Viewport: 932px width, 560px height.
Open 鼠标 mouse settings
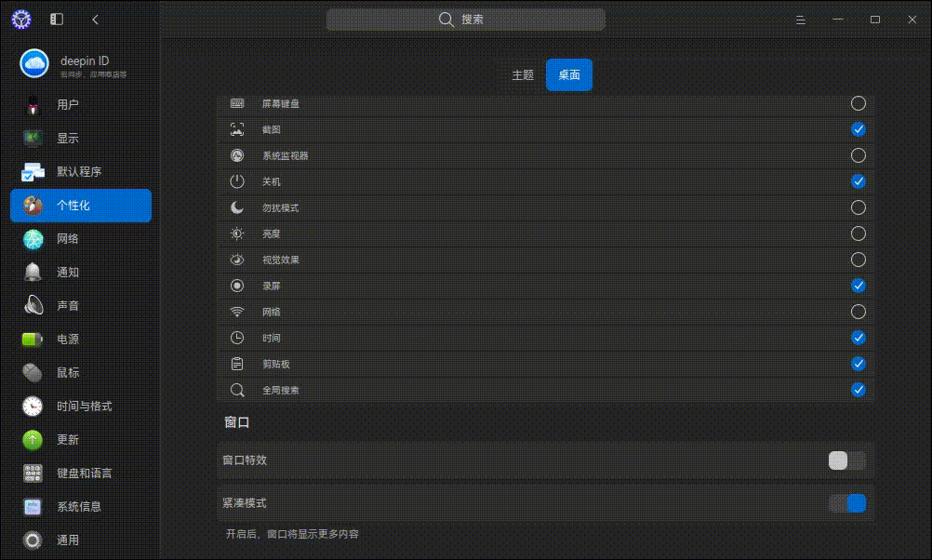[81, 373]
